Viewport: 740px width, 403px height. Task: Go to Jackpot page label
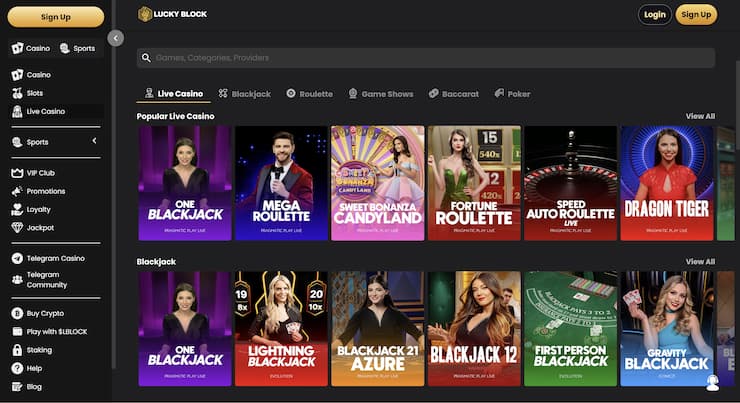point(40,227)
